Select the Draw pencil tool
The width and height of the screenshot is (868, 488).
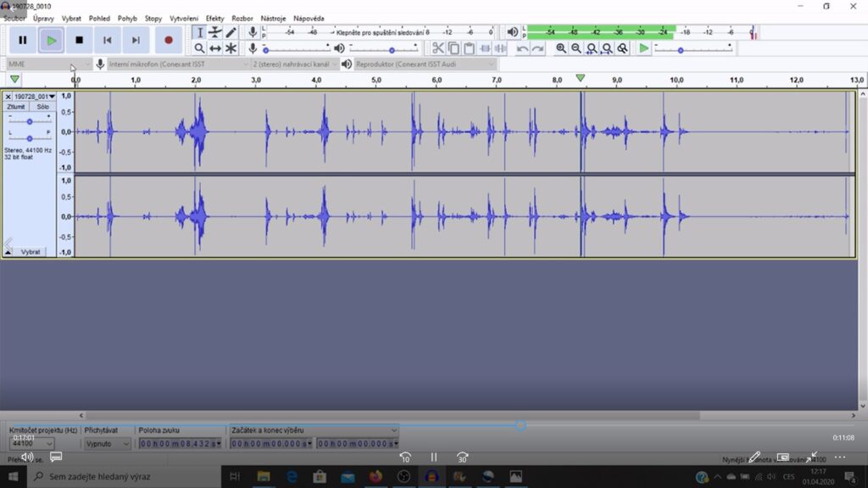point(231,32)
